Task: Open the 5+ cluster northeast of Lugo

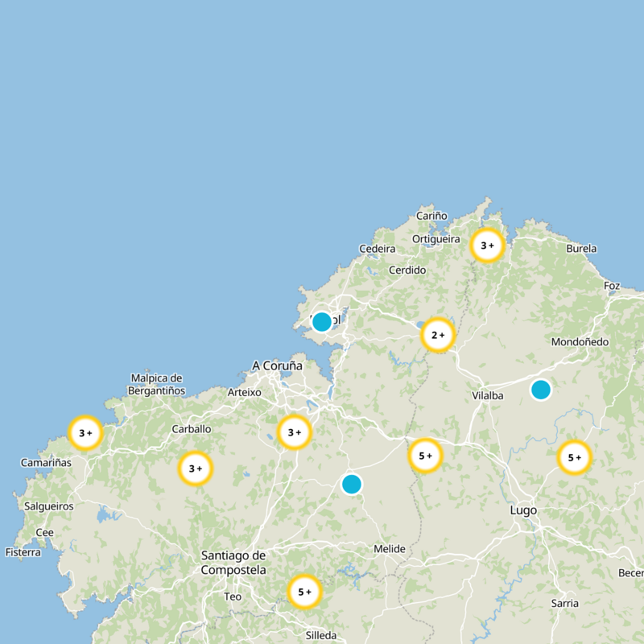Action: [x=574, y=457]
